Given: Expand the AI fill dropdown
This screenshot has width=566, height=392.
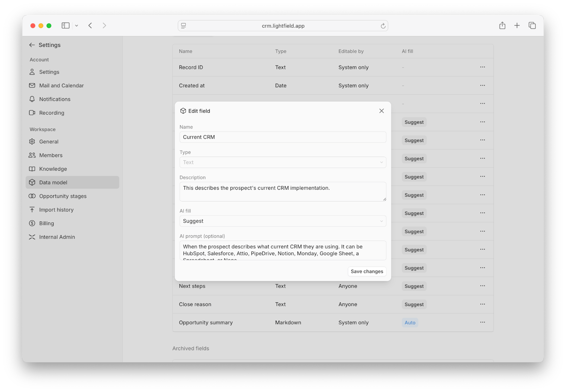Looking at the screenshot, I should click(283, 221).
